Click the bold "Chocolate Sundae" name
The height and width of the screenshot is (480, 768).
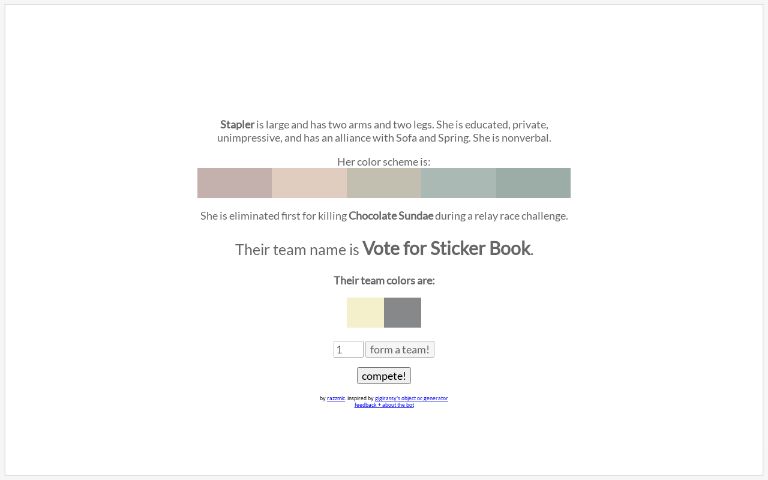pos(391,216)
